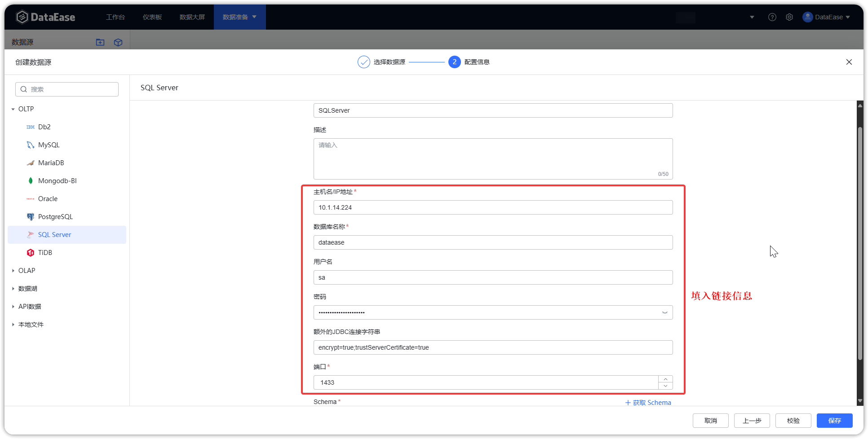
Task: Switch to the 数据大屏 navigation tab
Action: click(x=192, y=17)
